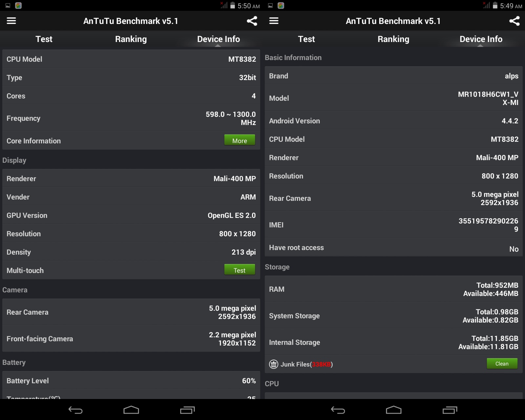Select Device Info tab in right screen
The width and height of the screenshot is (525, 420).
pos(481,39)
